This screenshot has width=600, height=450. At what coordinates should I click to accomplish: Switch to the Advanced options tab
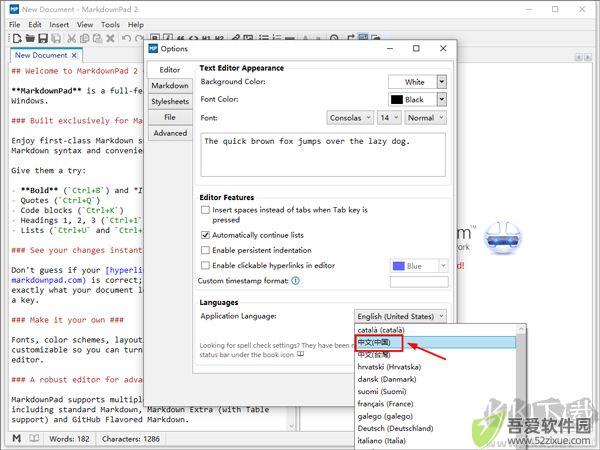(170, 133)
